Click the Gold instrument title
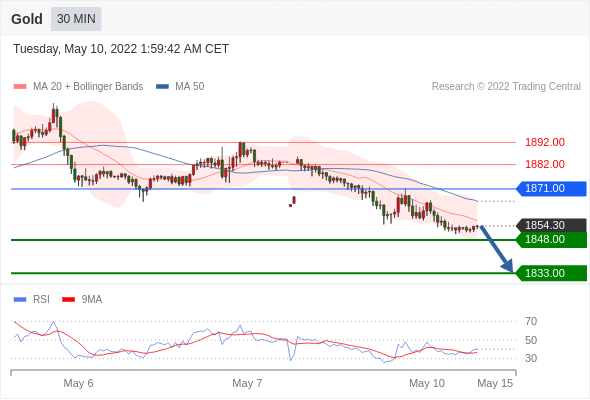 27,19
